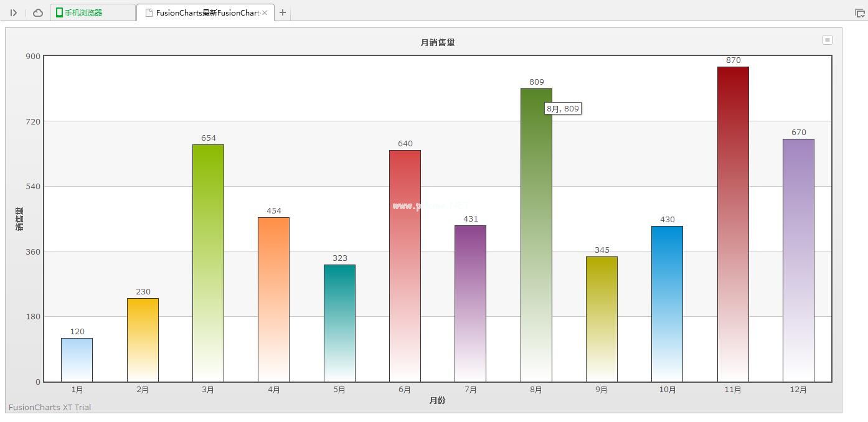Click the green 3月 bar
This screenshot has width=868, height=422.
208,263
